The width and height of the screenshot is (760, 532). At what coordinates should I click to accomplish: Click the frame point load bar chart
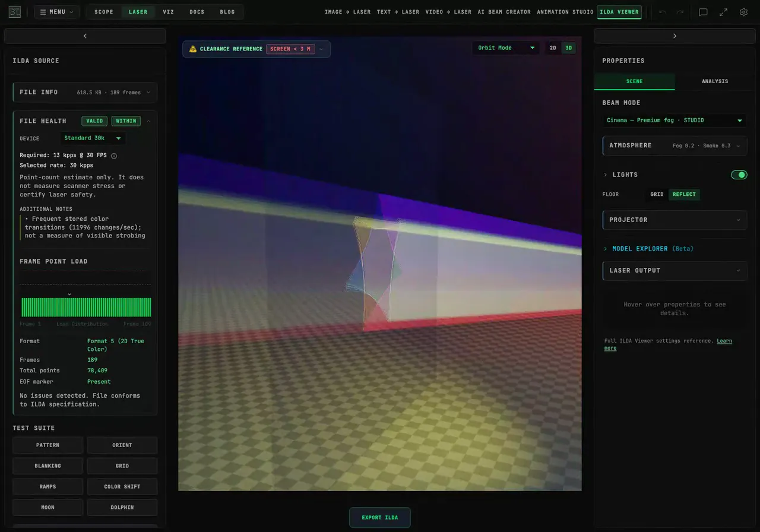tap(86, 308)
